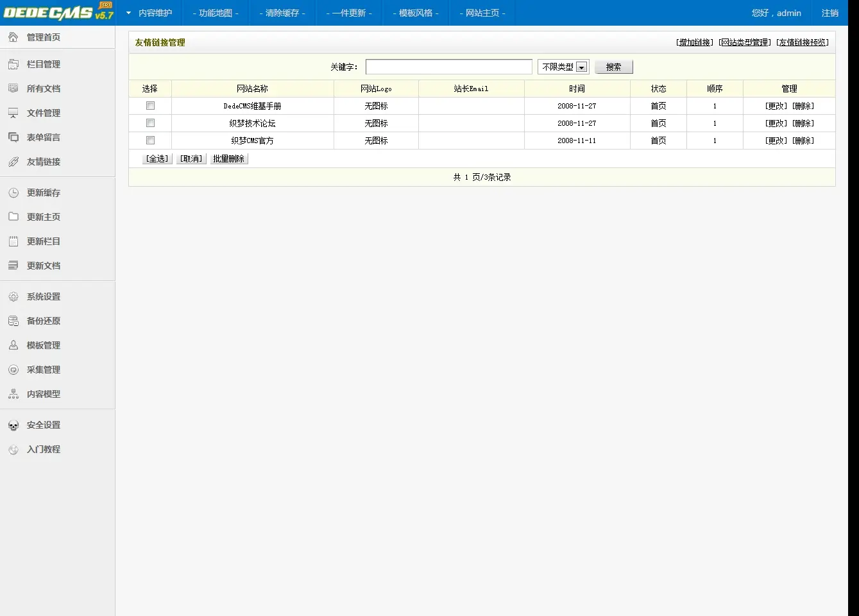Focus the 关键字 search input field

click(449, 67)
